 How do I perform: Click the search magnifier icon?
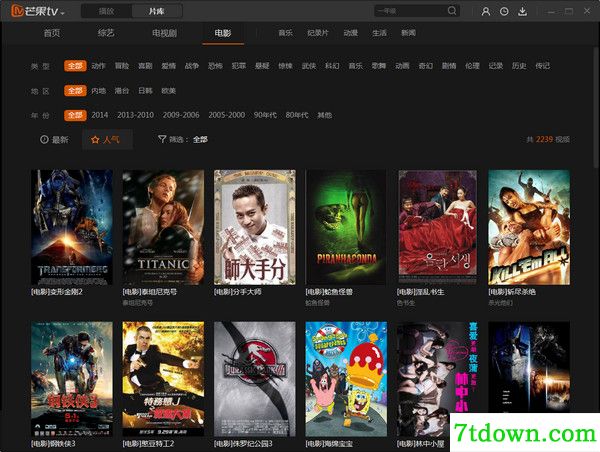point(452,11)
